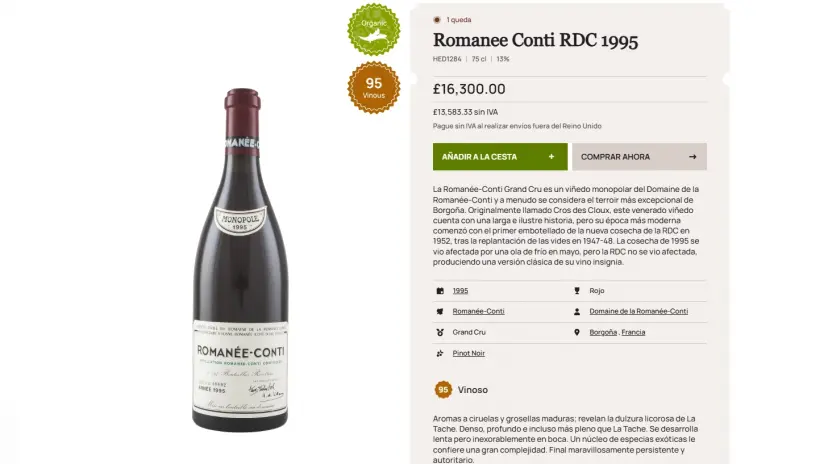This screenshot has width=828, height=464.
Task: Click the Romanée-Conti bottle image
Action: (241, 260)
